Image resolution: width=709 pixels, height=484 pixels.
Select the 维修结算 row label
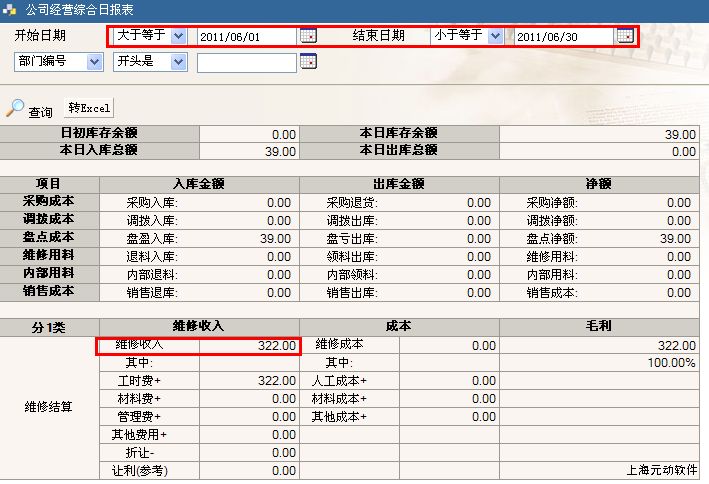coord(48,407)
